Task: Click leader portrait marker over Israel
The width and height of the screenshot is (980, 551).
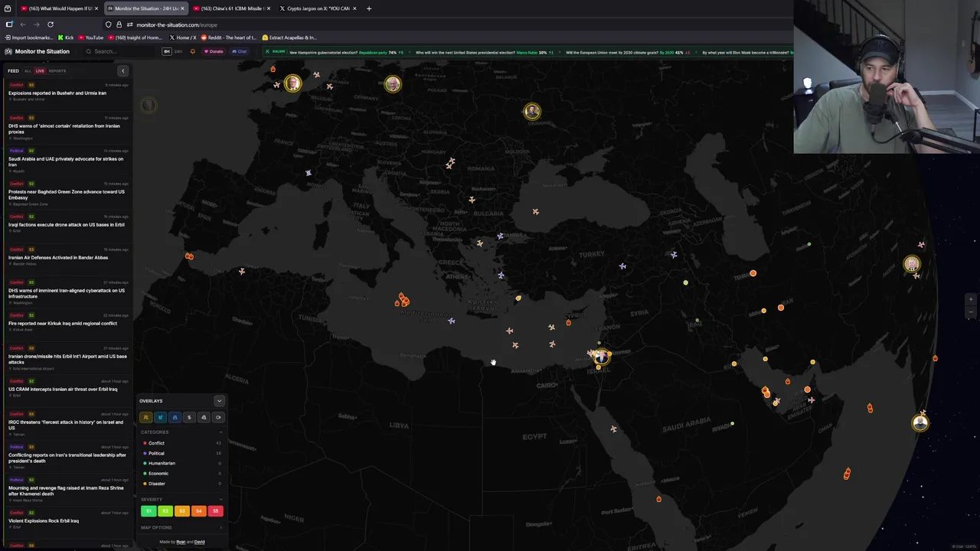Action: [x=603, y=357]
